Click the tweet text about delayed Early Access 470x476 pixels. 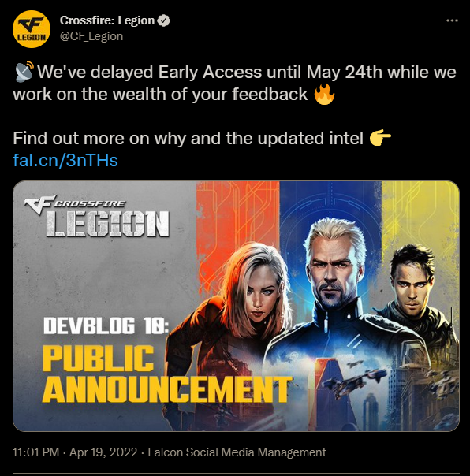coord(234,83)
